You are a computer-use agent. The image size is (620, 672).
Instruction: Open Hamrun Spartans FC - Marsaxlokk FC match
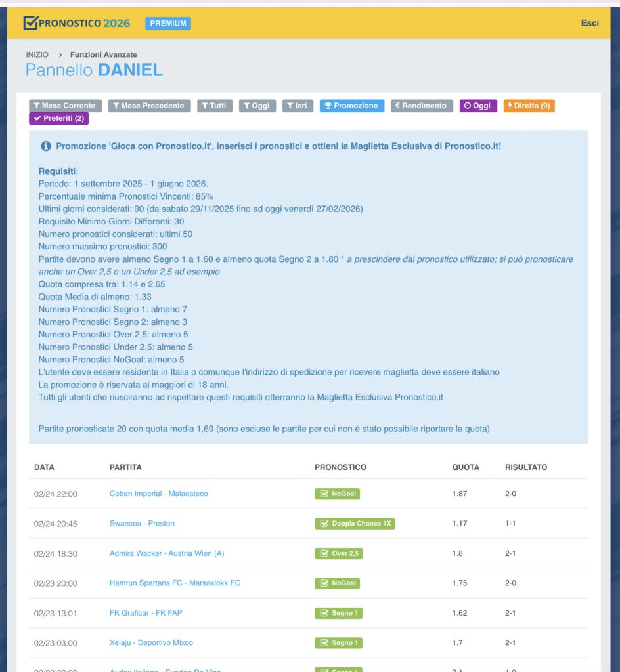[175, 583]
